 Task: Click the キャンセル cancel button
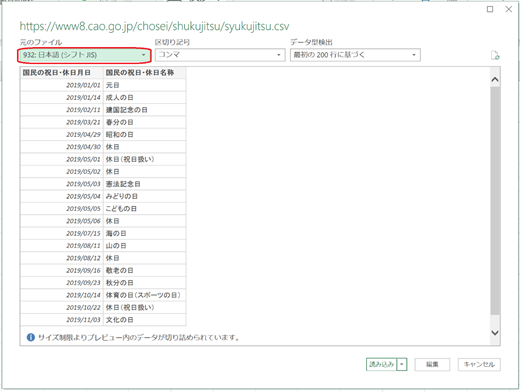click(x=479, y=364)
